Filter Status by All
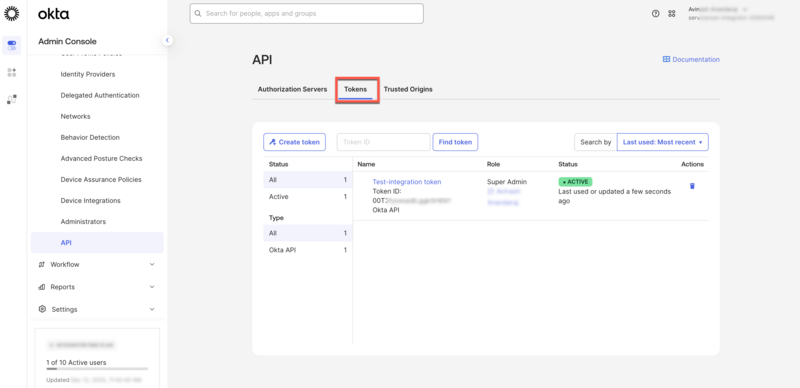The height and width of the screenshot is (388, 800). (308, 180)
